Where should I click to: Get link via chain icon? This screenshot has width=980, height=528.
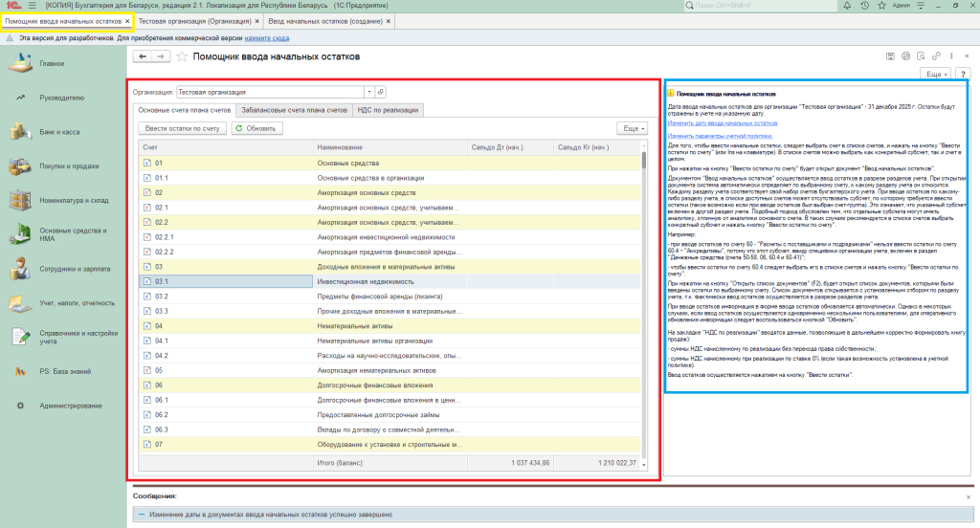coord(937,56)
